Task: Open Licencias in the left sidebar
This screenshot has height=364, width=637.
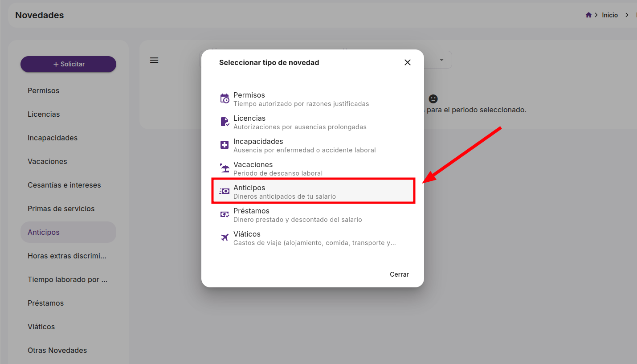Action: (69, 114)
